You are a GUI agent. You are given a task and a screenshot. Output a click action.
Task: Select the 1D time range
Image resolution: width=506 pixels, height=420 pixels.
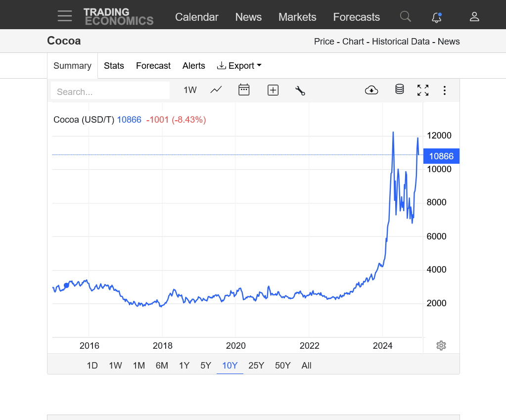click(92, 366)
